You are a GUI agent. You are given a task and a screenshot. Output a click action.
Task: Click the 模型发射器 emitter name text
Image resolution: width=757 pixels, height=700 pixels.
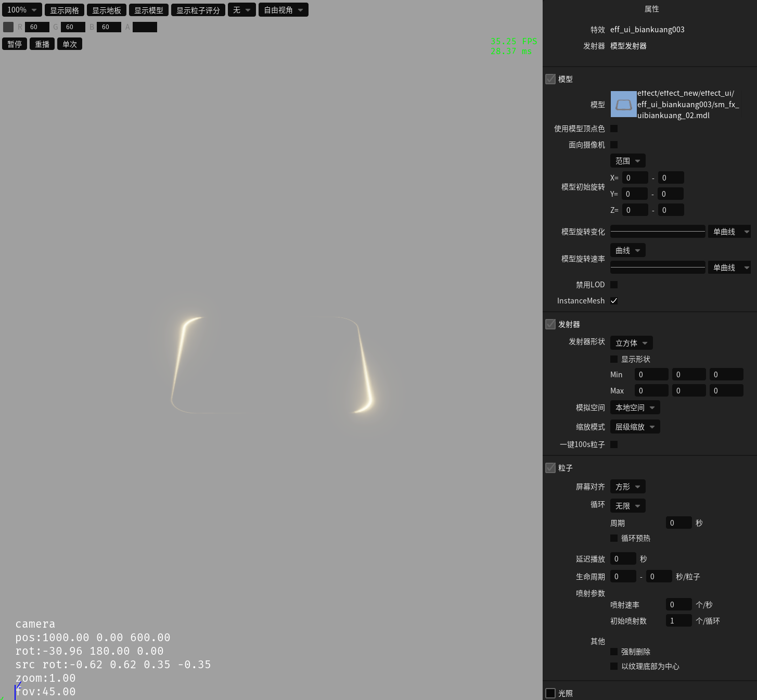628,46
